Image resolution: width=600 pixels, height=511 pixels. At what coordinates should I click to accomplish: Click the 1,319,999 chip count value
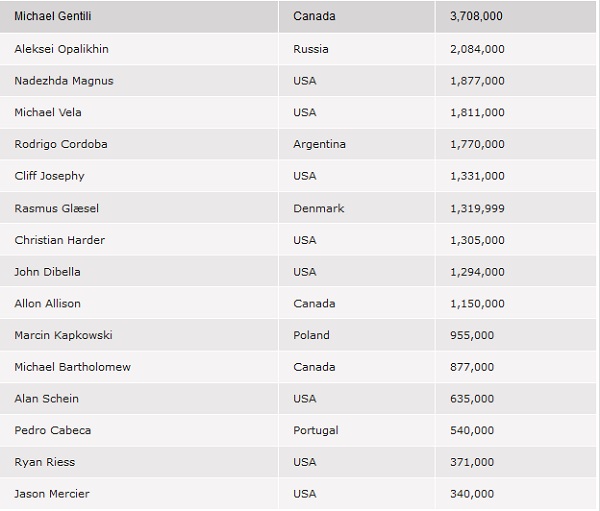477,208
